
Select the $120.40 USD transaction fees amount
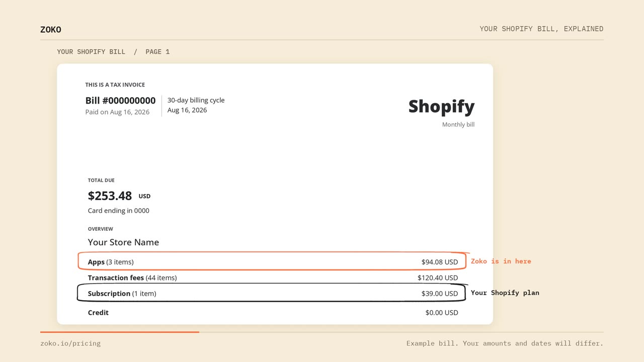[438, 278]
